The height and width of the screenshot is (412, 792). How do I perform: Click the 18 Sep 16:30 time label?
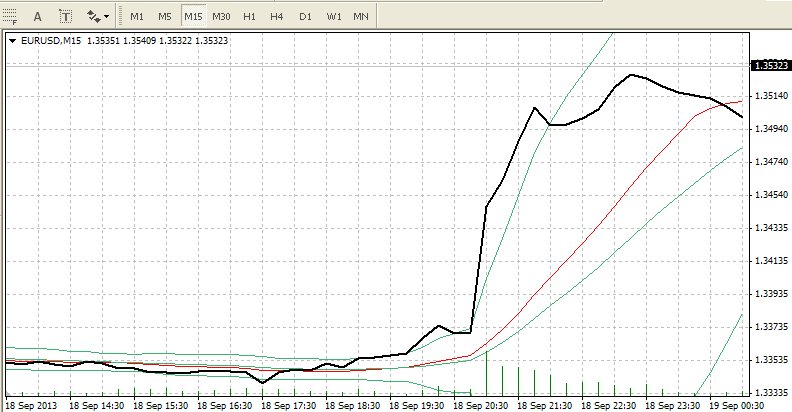click(x=225, y=405)
